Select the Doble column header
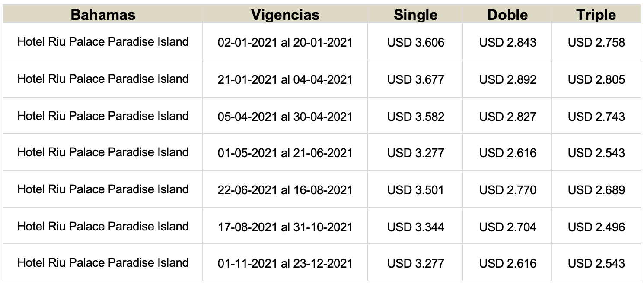Viewport: 644px width, 284px height. point(507,15)
